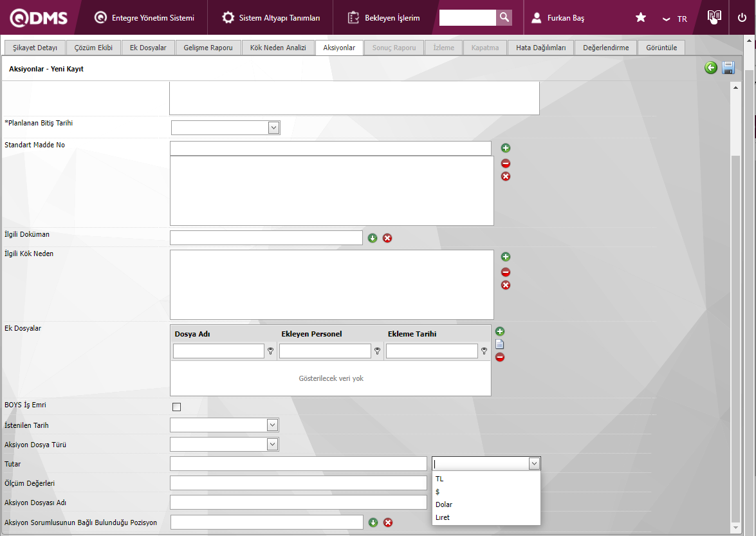Switch to Çözüm Ekibi tab

pyautogui.click(x=93, y=48)
